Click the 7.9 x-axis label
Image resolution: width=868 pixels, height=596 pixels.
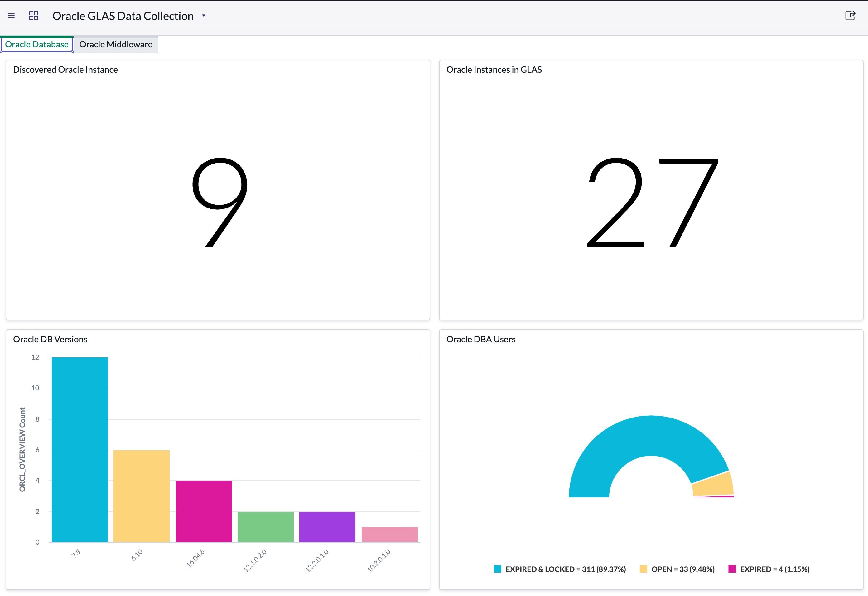pyautogui.click(x=76, y=553)
